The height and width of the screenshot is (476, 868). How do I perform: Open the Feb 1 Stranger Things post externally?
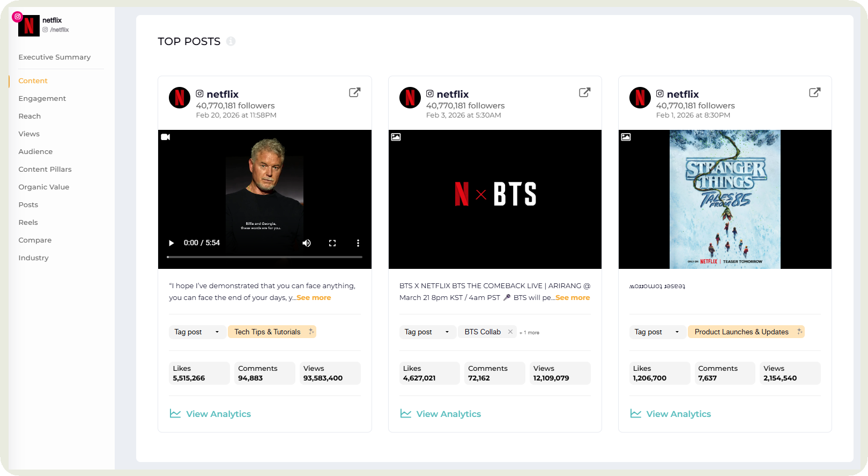point(815,92)
